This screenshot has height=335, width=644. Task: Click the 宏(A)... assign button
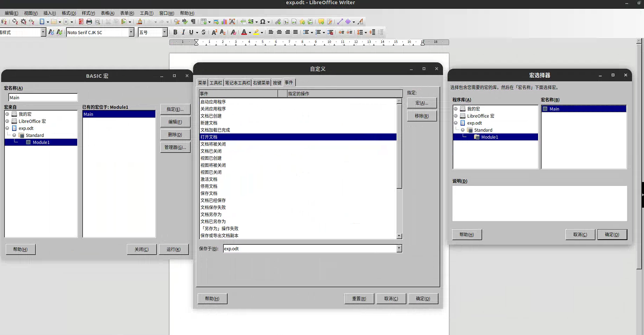[x=422, y=103]
